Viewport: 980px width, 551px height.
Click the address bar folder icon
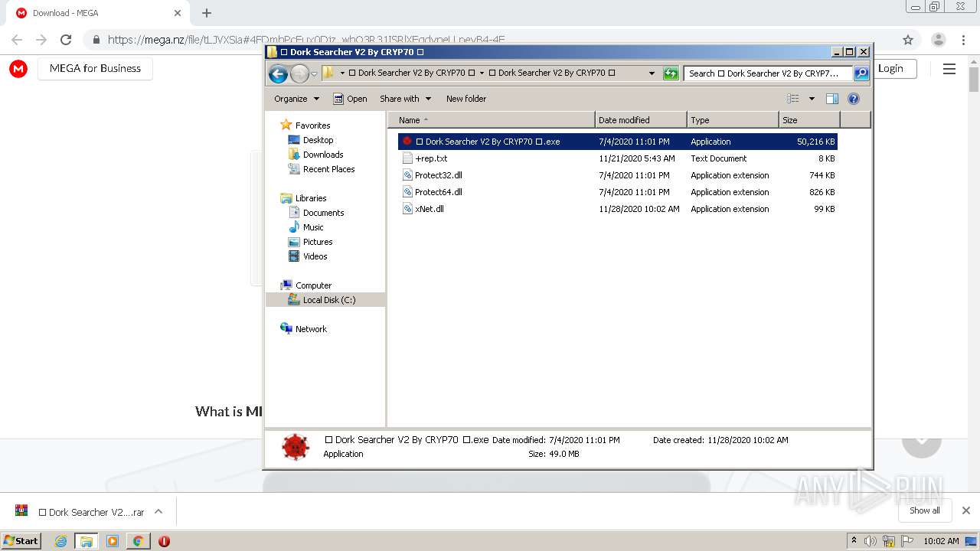tap(328, 73)
